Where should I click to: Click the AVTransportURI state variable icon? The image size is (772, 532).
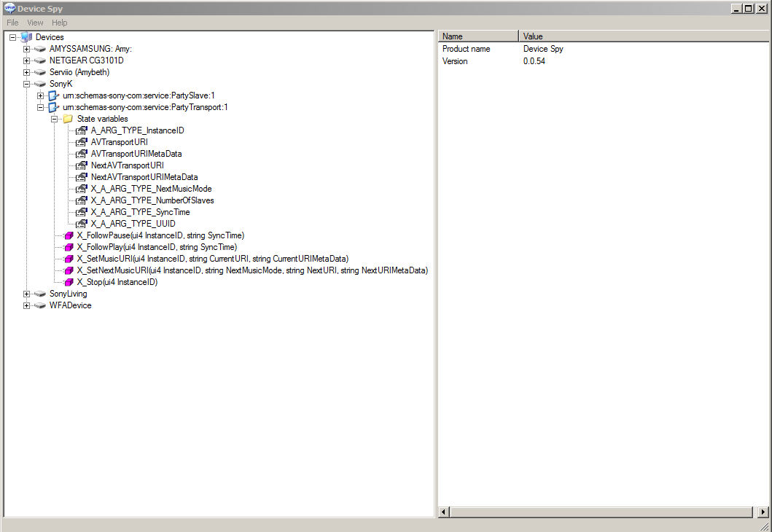pos(82,142)
